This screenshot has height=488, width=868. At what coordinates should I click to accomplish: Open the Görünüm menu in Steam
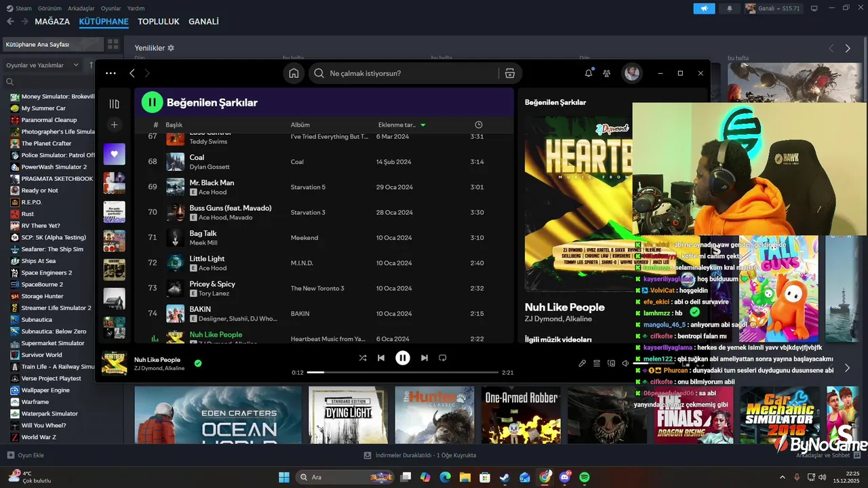pos(50,8)
